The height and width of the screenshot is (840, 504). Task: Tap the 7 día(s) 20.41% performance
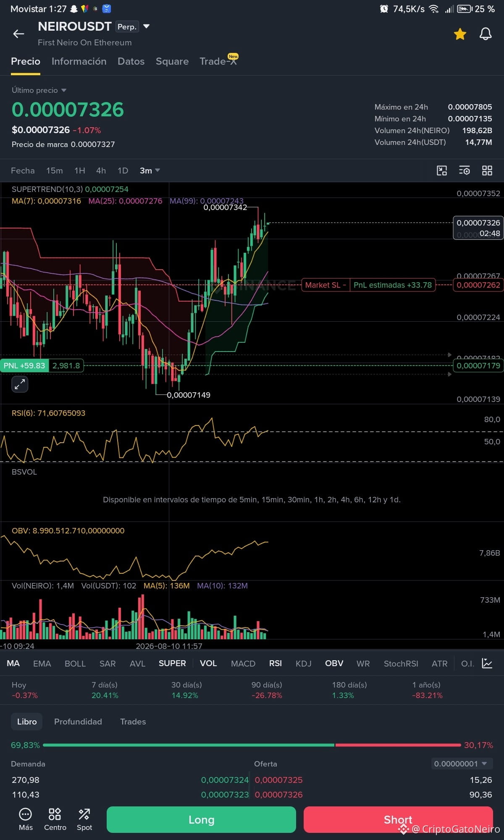105,690
